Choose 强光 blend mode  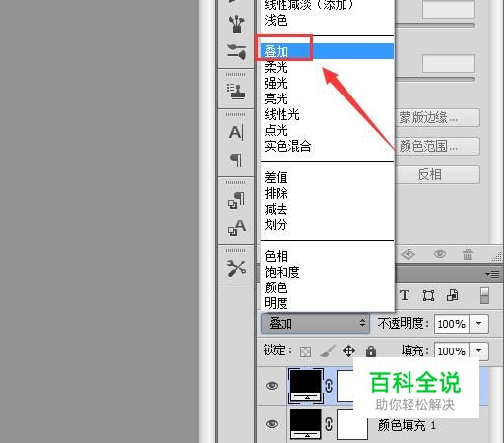click(328, 83)
